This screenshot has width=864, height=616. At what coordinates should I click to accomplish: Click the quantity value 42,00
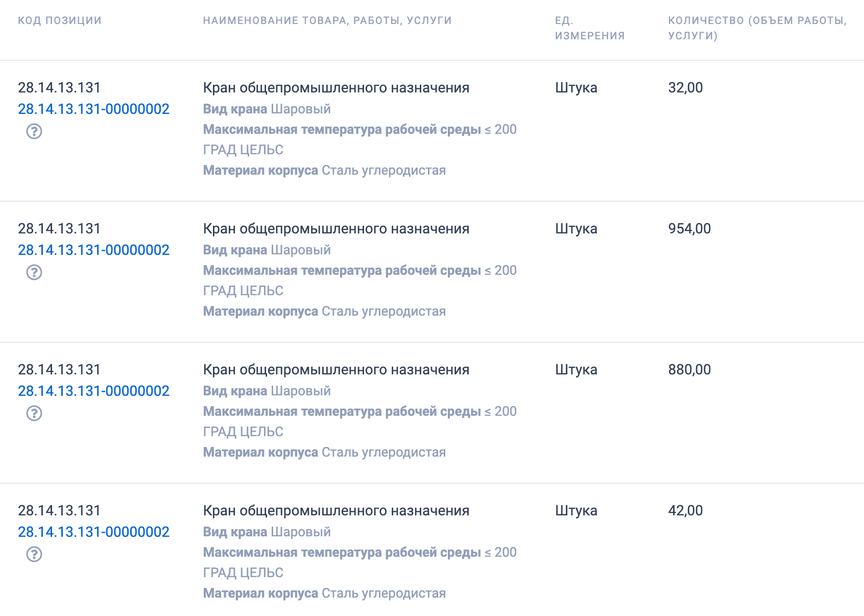pyautogui.click(x=685, y=511)
